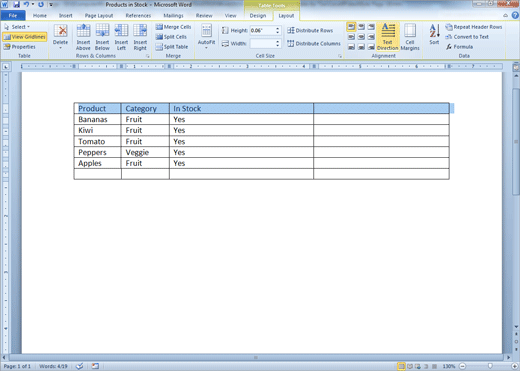Screen dimensions: 520x371
Task: Click the spelling check status icon
Action: pos(79,366)
